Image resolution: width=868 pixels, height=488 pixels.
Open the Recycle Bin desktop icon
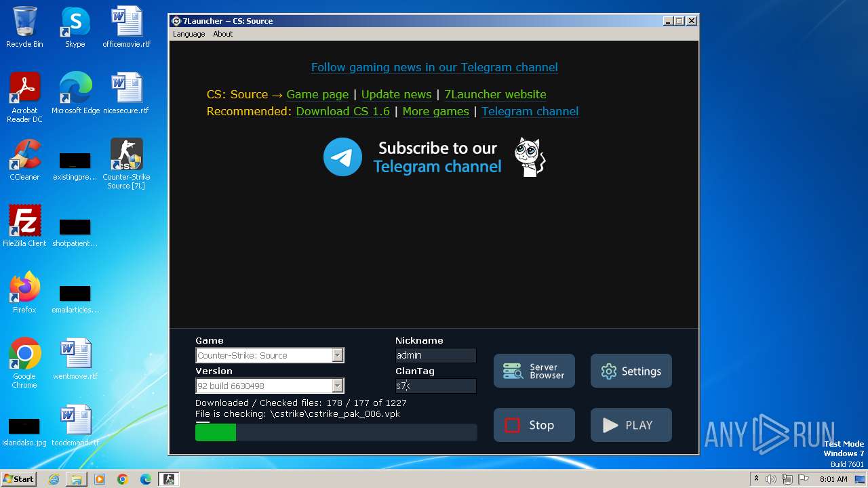click(x=24, y=27)
